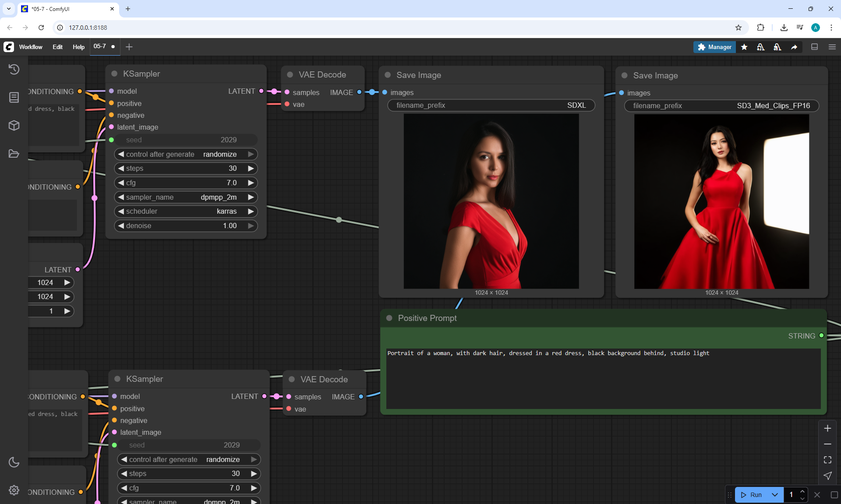This screenshot has width=841, height=504.
Task: Click the fit view canvas icon
Action: click(x=827, y=460)
